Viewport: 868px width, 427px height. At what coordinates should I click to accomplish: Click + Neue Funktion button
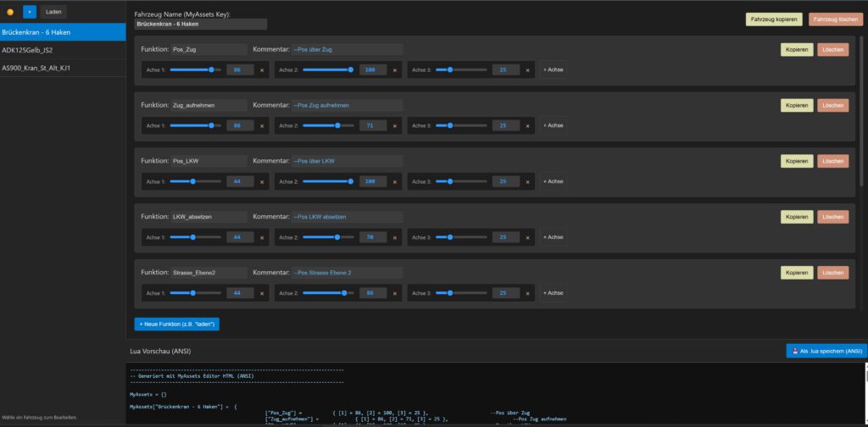point(176,324)
